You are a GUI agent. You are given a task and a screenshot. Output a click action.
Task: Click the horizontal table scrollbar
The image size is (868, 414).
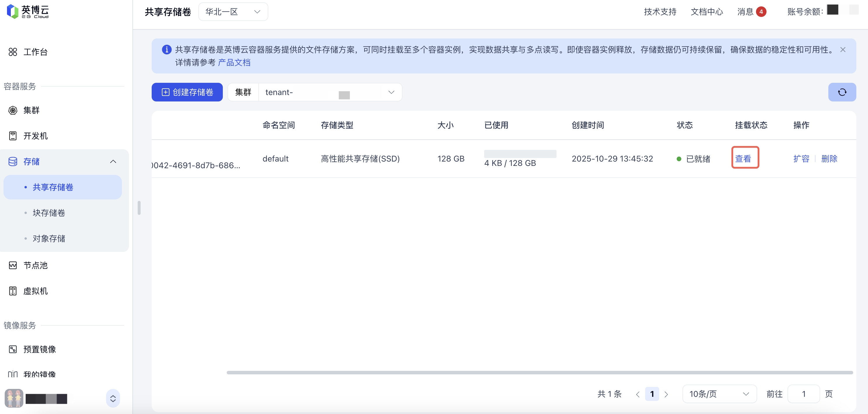(539, 372)
